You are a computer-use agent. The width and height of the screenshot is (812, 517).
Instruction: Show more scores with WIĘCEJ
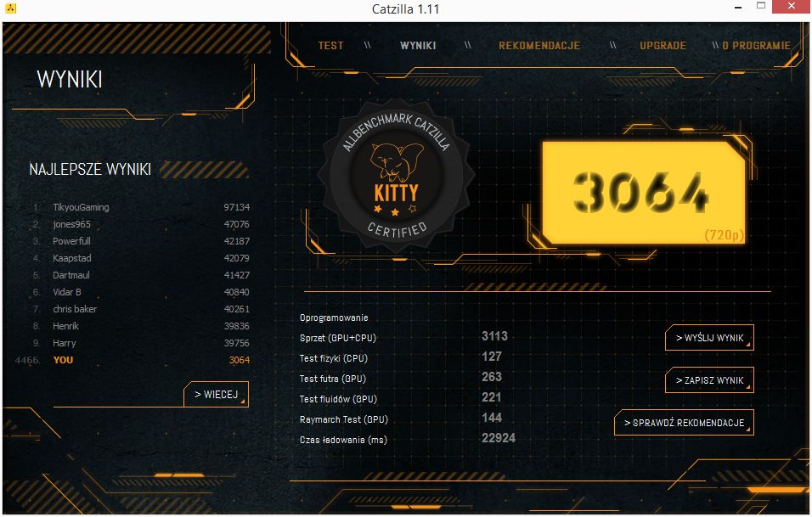coord(217,395)
